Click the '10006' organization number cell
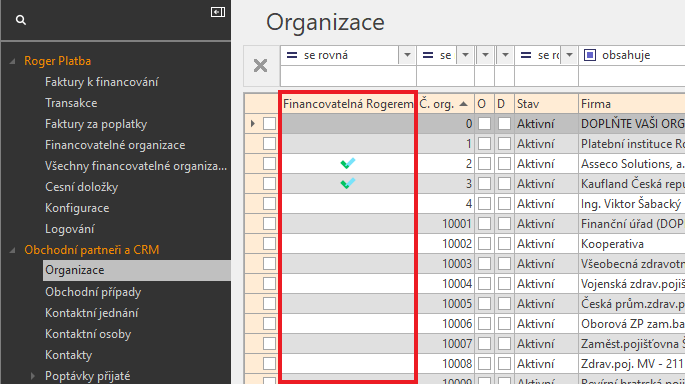The width and height of the screenshot is (685, 384). point(446,324)
